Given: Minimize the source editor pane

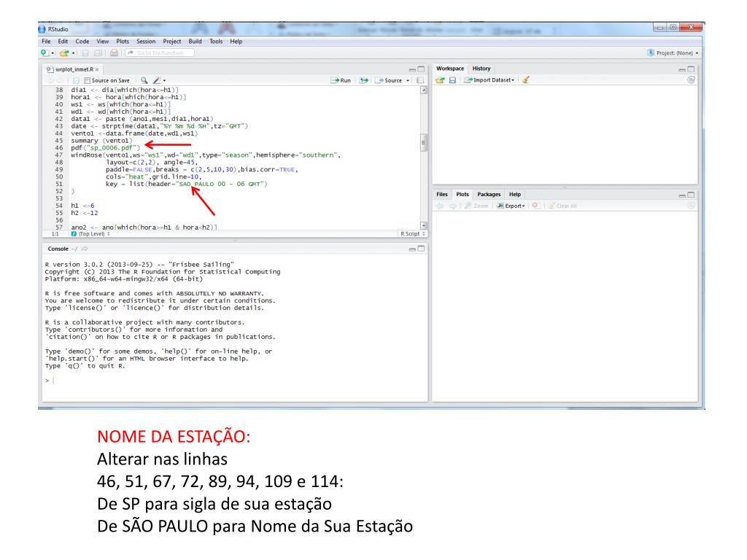Looking at the screenshot, I should click(x=412, y=69).
